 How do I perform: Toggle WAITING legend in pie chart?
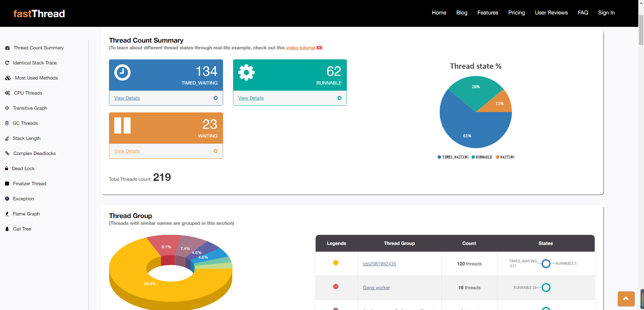click(x=505, y=157)
